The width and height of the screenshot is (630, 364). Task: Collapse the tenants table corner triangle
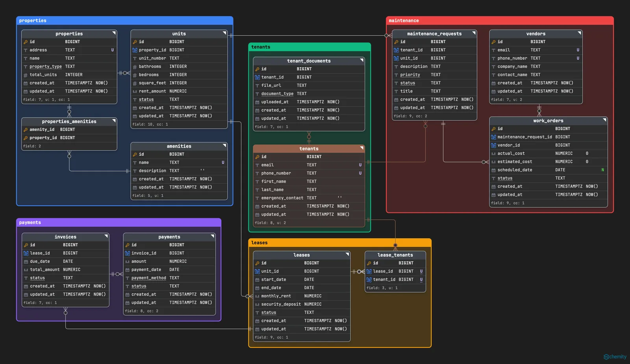pyautogui.click(x=361, y=148)
